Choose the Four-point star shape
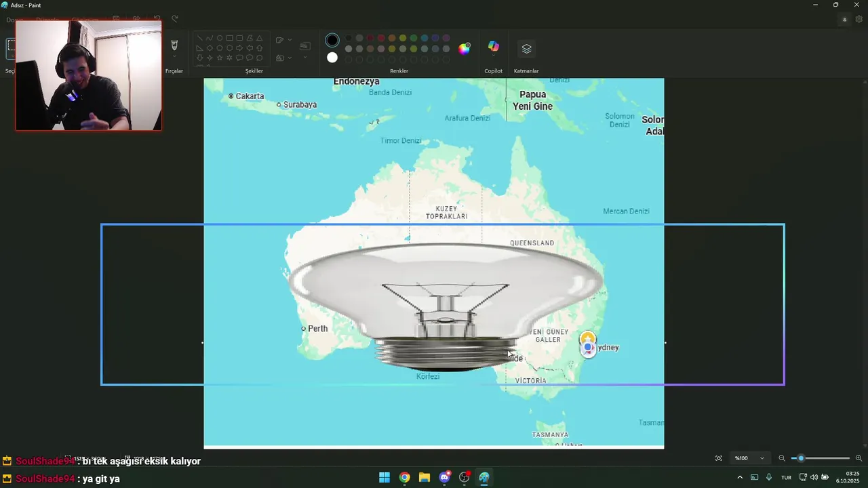Viewport: 868px width, 488px height. coord(210,58)
